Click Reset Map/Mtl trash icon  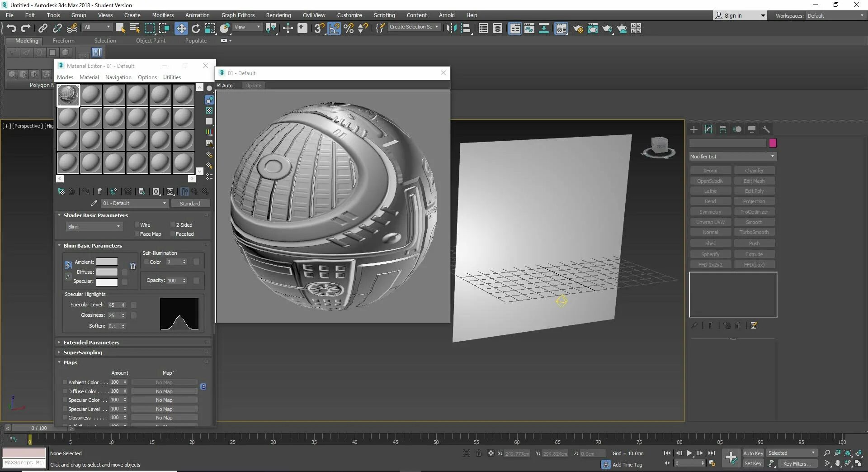pos(100,191)
